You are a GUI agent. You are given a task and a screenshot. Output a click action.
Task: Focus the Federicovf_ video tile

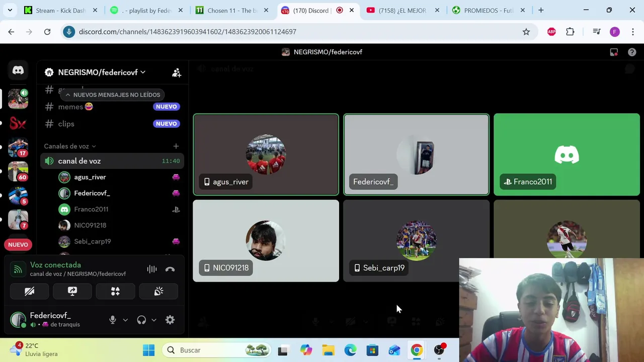click(x=416, y=154)
